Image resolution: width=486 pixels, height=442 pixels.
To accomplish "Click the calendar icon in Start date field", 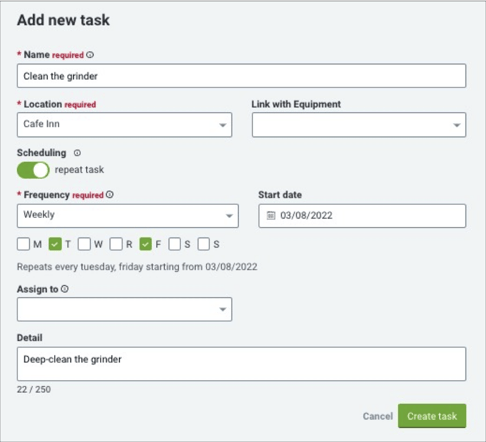I will coord(271,216).
